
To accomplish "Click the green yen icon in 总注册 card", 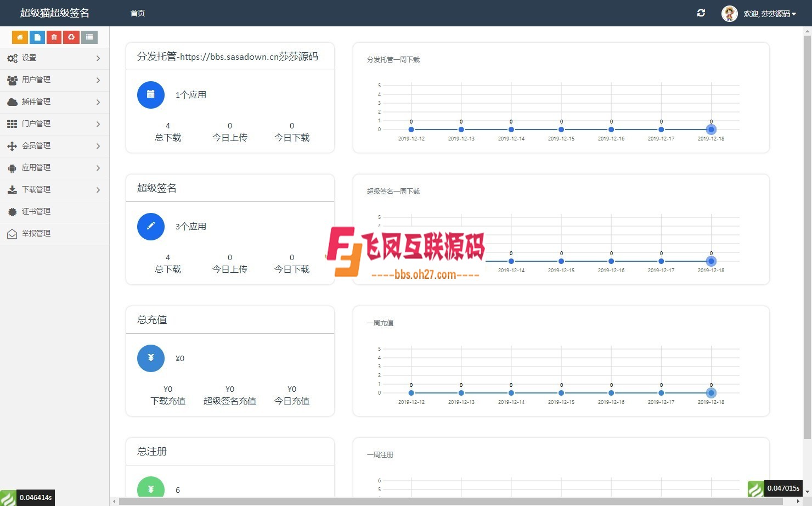I will point(151,487).
